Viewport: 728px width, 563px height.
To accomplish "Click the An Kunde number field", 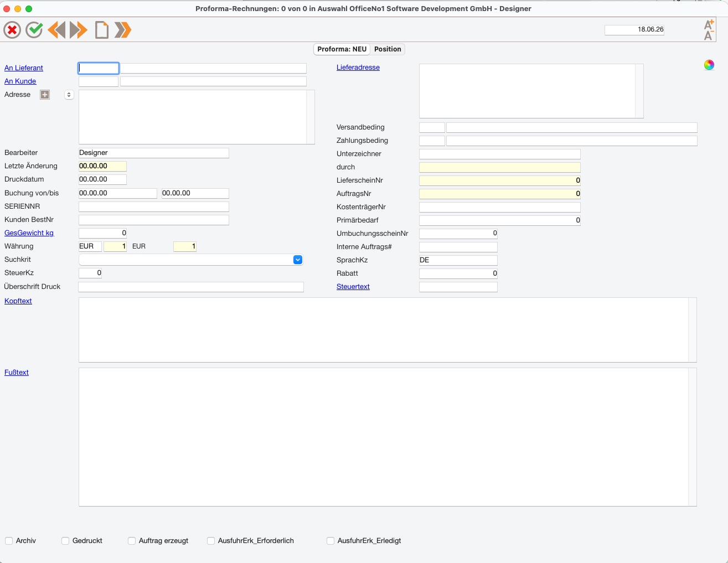I will [99, 81].
